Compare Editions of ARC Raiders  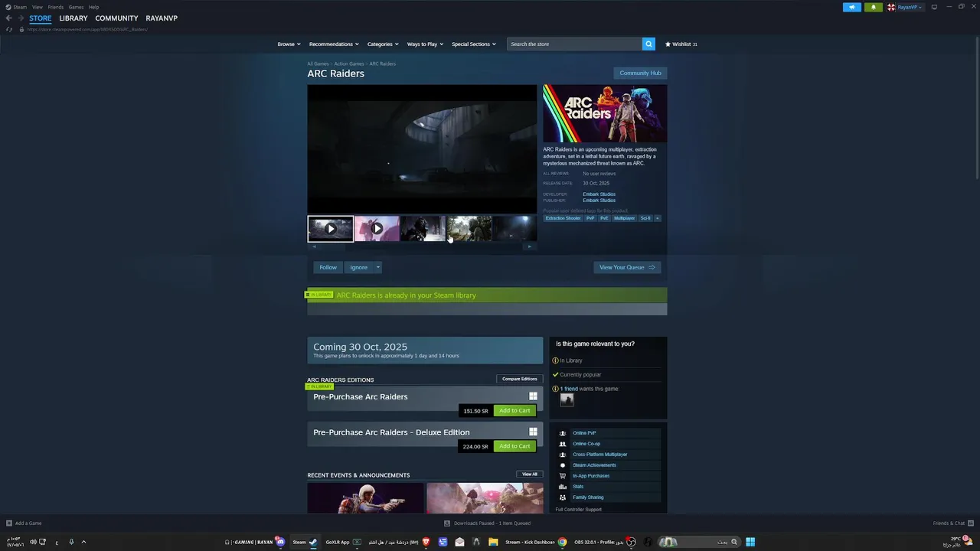click(519, 379)
